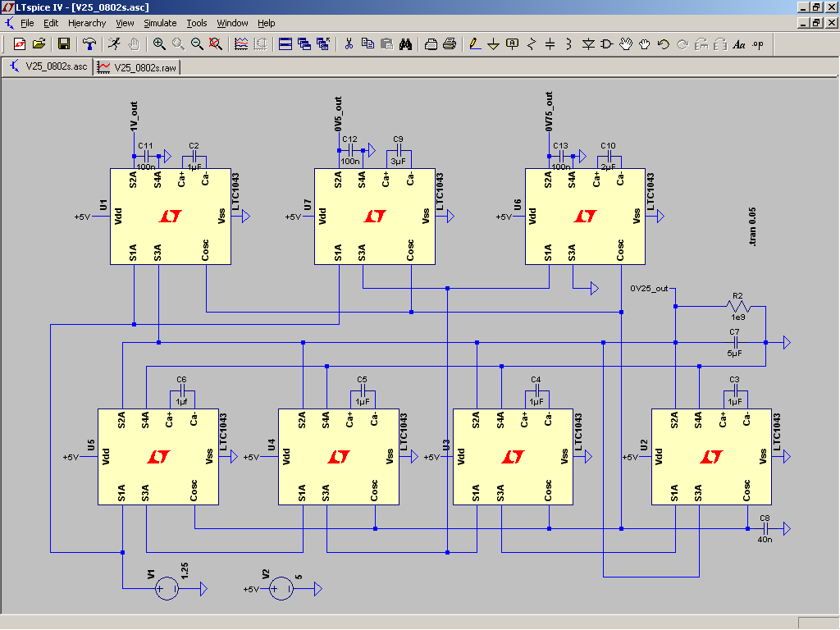This screenshot has height=630, width=840.
Task: Click the New Schematic icon
Action: point(20,44)
